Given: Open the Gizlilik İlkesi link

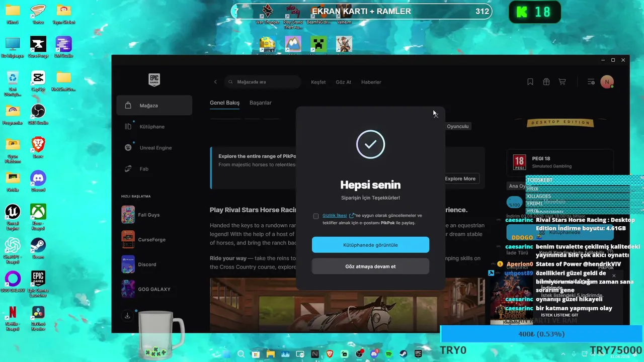Looking at the screenshot, I should click(x=335, y=215).
